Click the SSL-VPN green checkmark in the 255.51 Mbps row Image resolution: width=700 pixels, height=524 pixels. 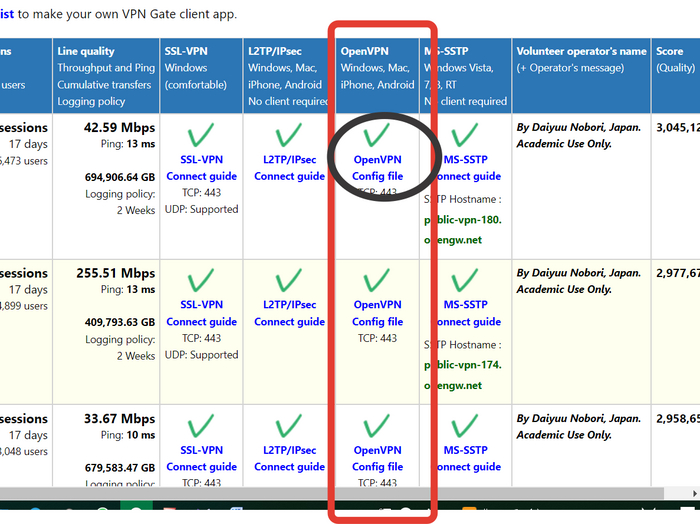coord(201,281)
